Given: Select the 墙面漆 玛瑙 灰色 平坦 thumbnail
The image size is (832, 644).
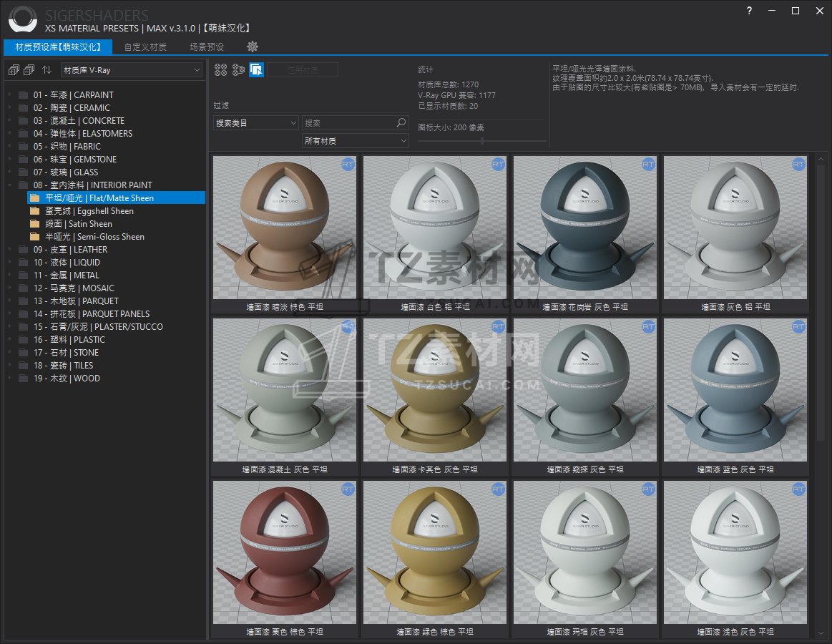Looking at the screenshot, I should [x=584, y=559].
